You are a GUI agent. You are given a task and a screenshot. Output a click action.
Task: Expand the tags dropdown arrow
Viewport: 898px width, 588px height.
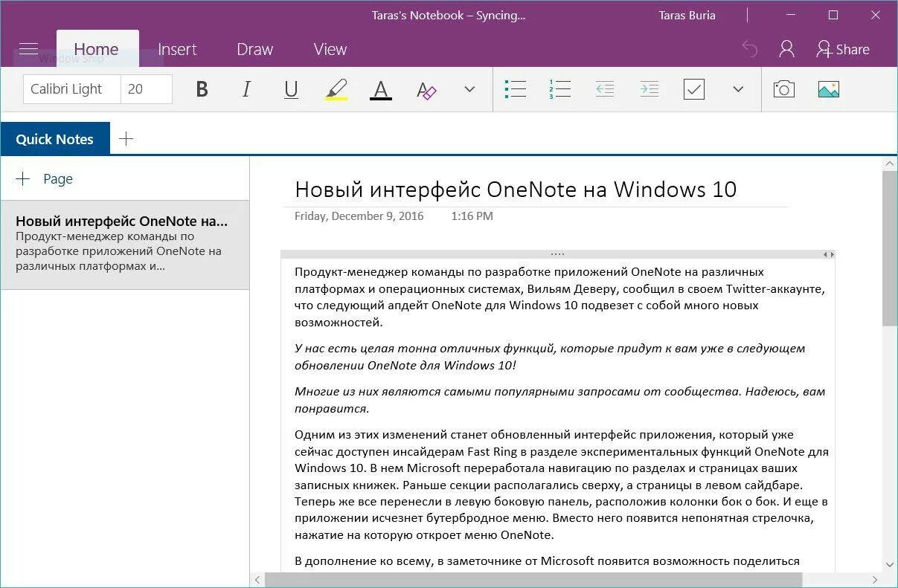tap(738, 89)
